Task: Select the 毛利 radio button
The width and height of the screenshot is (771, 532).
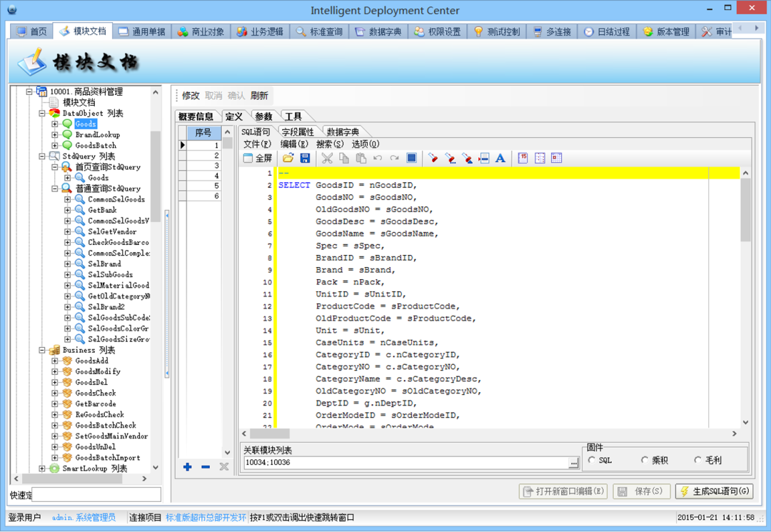Action: [x=697, y=460]
